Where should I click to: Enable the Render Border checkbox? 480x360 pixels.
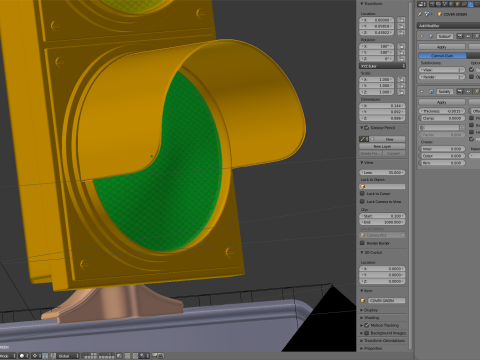[362, 243]
